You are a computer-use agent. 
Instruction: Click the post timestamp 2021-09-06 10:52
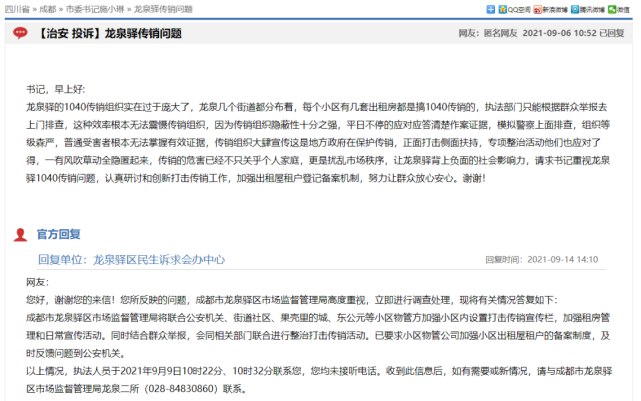point(560,33)
